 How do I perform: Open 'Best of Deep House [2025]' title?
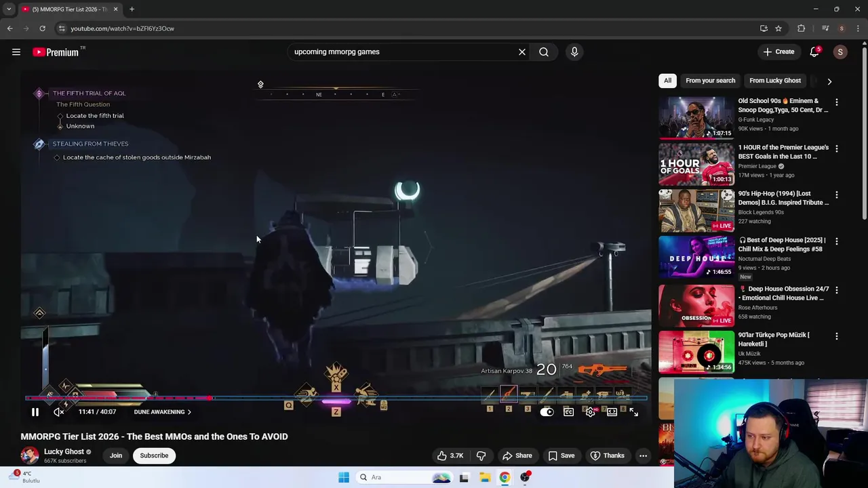(x=782, y=245)
